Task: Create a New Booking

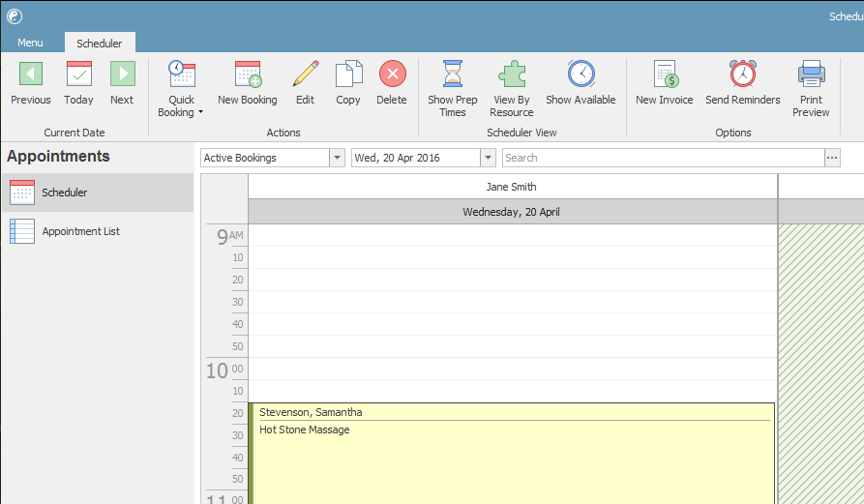Action: pyautogui.click(x=248, y=83)
